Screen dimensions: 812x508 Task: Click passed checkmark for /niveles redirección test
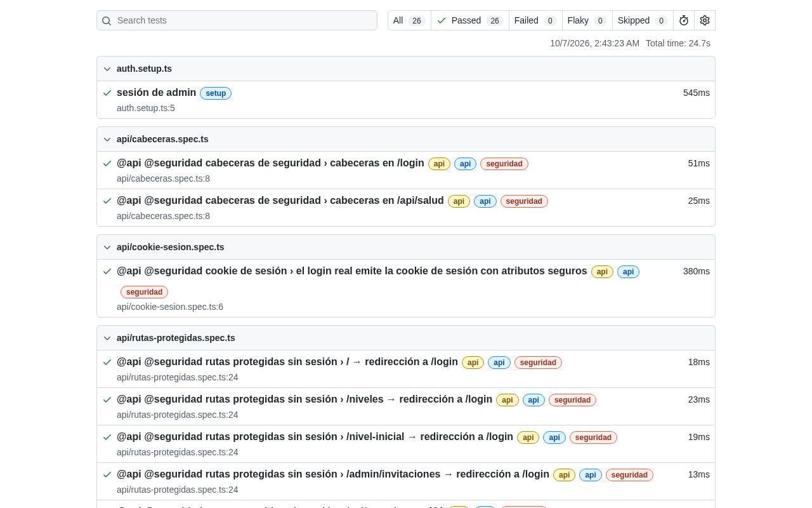click(x=107, y=399)
